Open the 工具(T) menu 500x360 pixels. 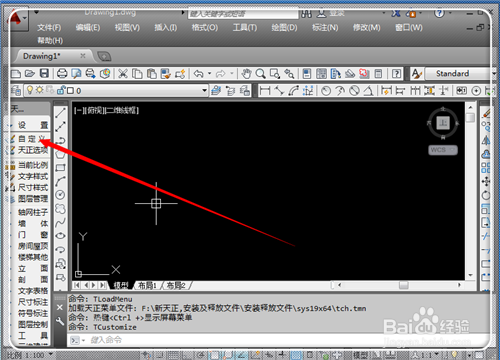pyautogui.click(x=245, y=28)
